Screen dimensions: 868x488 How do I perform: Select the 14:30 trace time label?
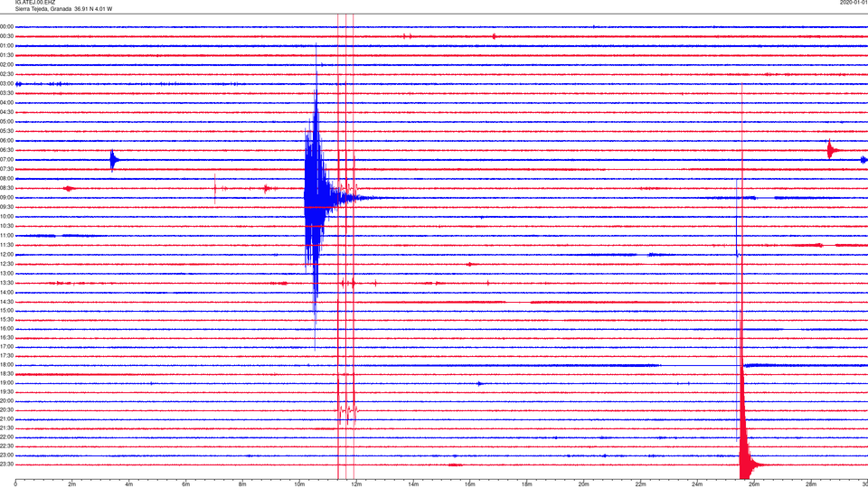pos(6,302)
